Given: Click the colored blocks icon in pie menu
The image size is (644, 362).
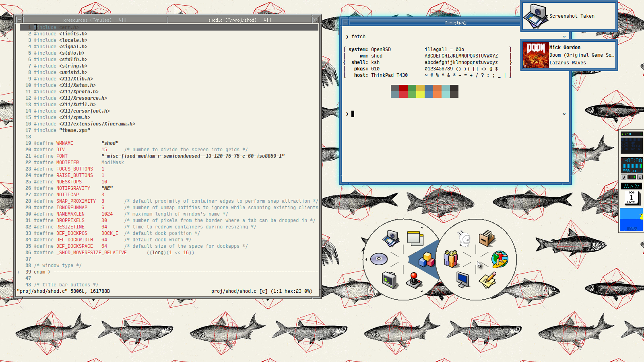Looking at the screenshot, I should pyautogui.click(x=426, y=259).
